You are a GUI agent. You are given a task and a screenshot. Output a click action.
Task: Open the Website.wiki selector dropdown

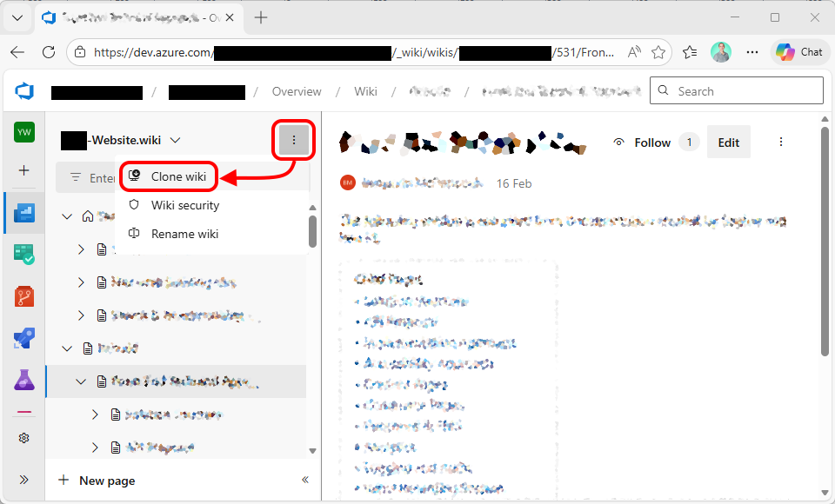pyautogui.click(x=175, y=140)
